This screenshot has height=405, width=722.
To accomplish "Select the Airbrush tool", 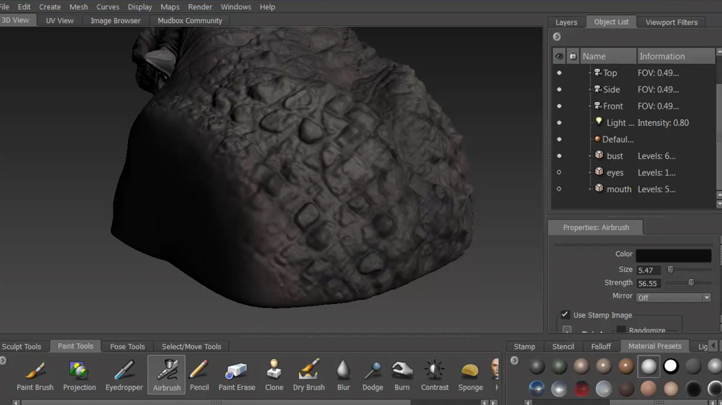I will click(x=167, y=375).
